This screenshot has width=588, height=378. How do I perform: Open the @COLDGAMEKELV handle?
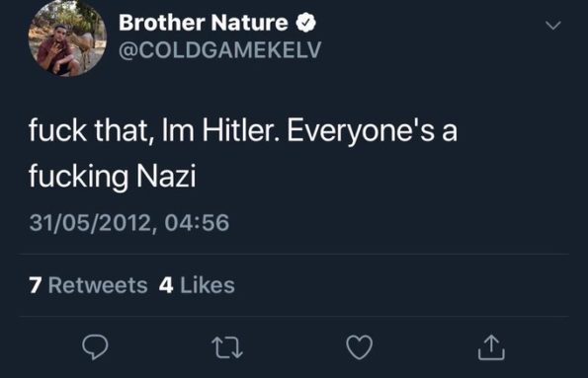click(x=220, y=49)
